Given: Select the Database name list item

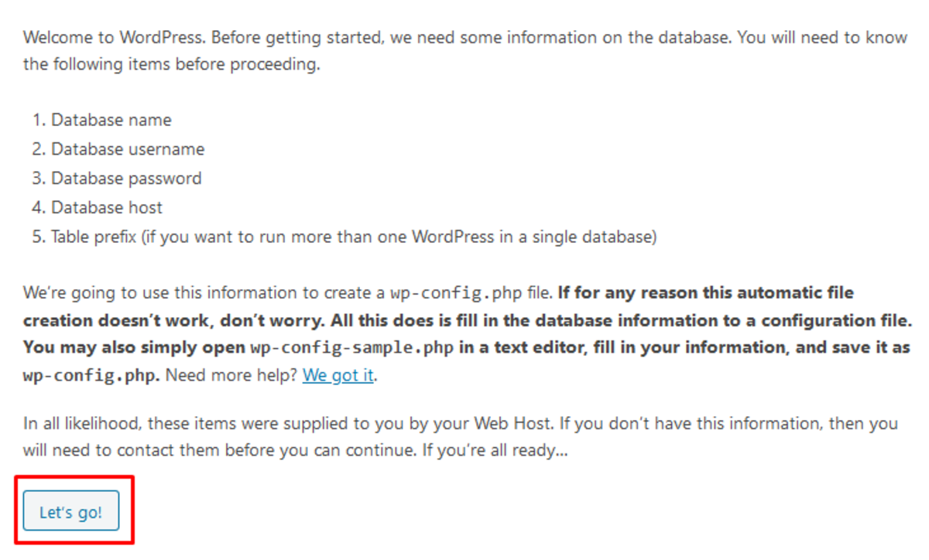Looking at the screenshot, I should 109,120.
